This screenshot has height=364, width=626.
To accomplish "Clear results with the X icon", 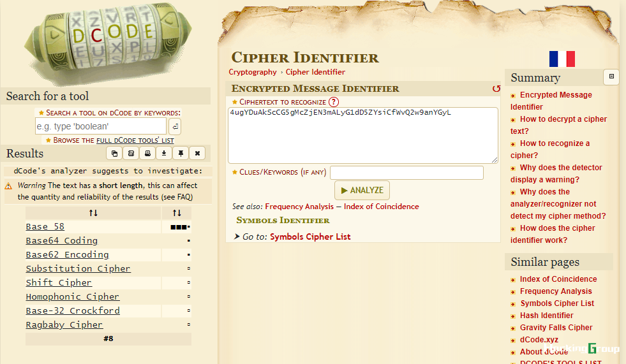I will tap(197, 154).
